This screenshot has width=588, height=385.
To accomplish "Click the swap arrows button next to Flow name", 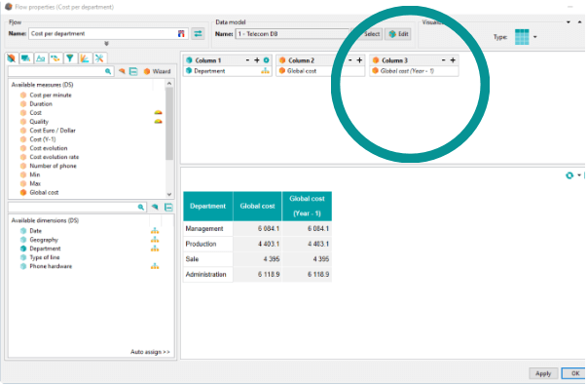I will point(198,34).
